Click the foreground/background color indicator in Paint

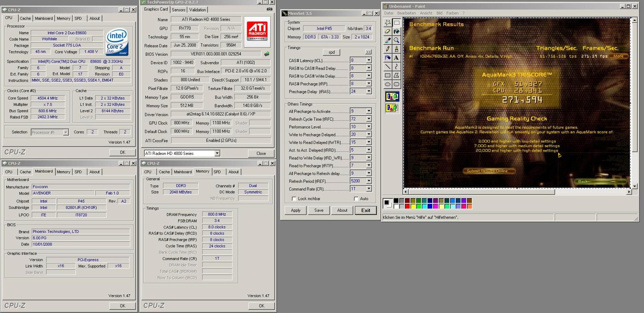(x=387, y=203)
